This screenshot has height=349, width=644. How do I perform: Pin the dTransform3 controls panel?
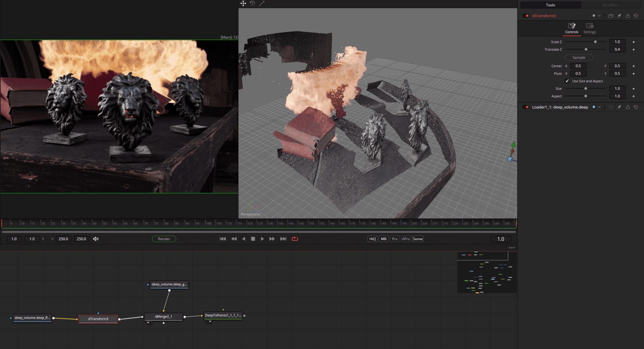point(619,16)
